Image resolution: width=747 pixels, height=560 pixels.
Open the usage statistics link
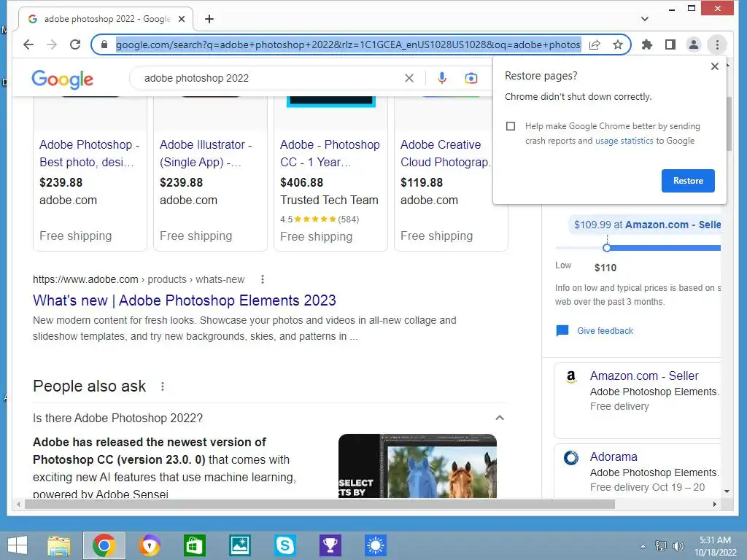tap(624, 141)
